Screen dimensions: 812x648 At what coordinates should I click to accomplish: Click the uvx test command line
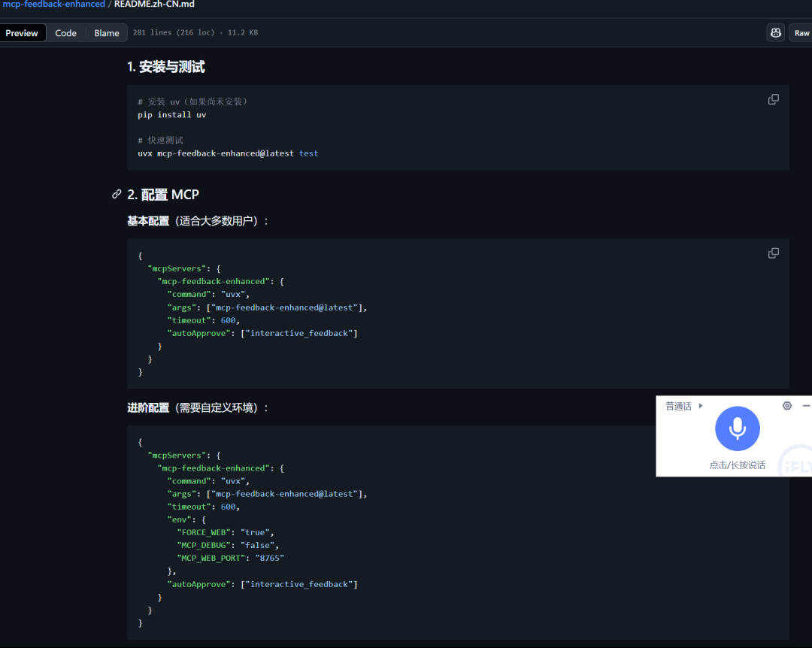tap(228, 153)
